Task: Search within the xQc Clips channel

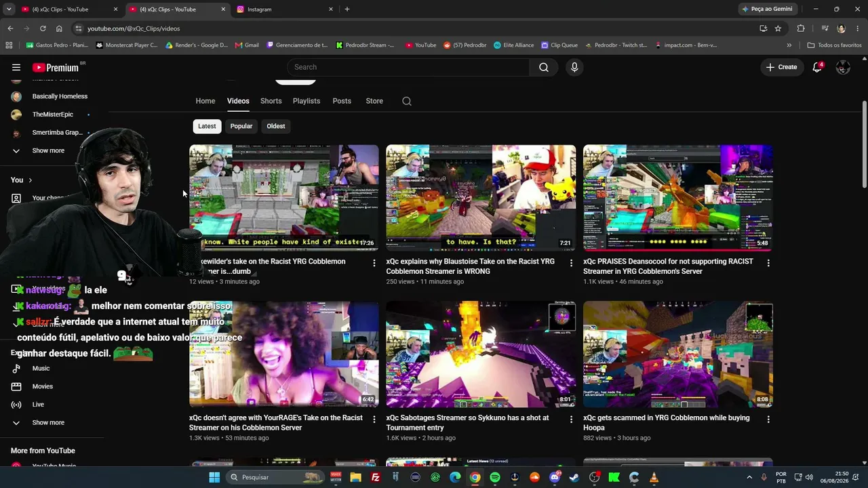Action: (407, 101)
